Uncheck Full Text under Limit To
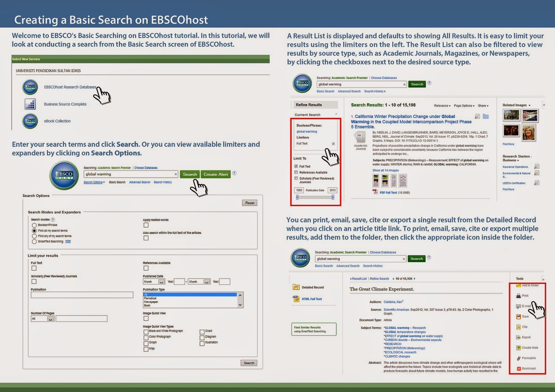The height and width of the screenshot is (392, 555). click(296, 166)
